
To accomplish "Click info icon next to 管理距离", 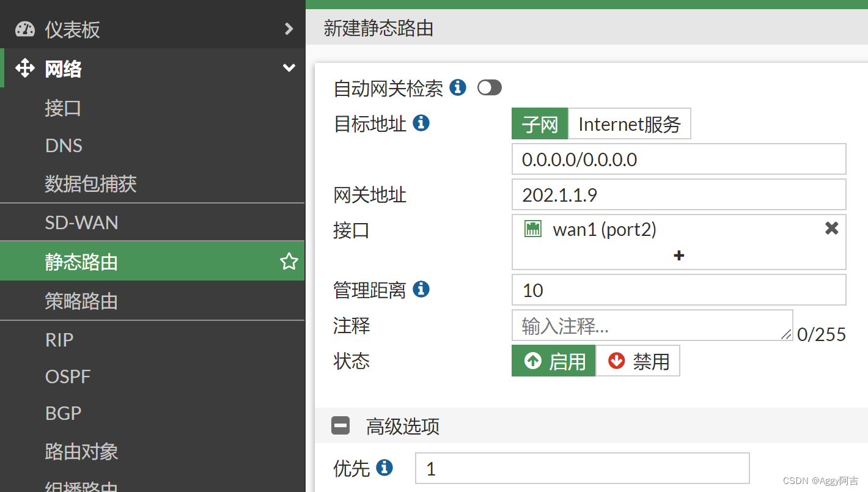I will point(421,288).
